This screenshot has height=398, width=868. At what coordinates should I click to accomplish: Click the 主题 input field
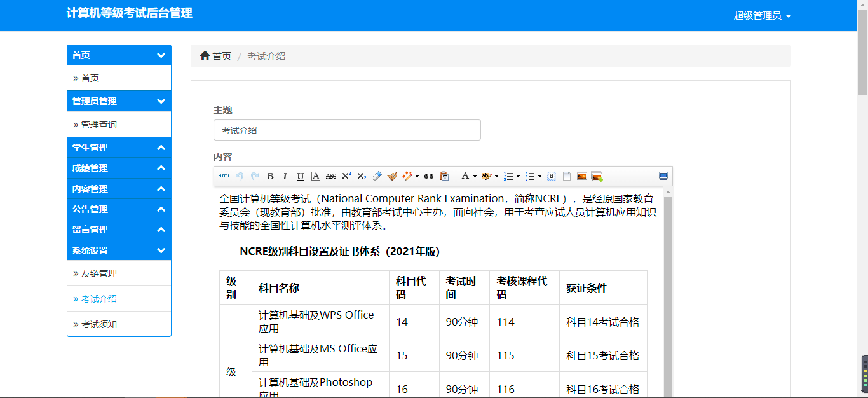tap(347, 130)
